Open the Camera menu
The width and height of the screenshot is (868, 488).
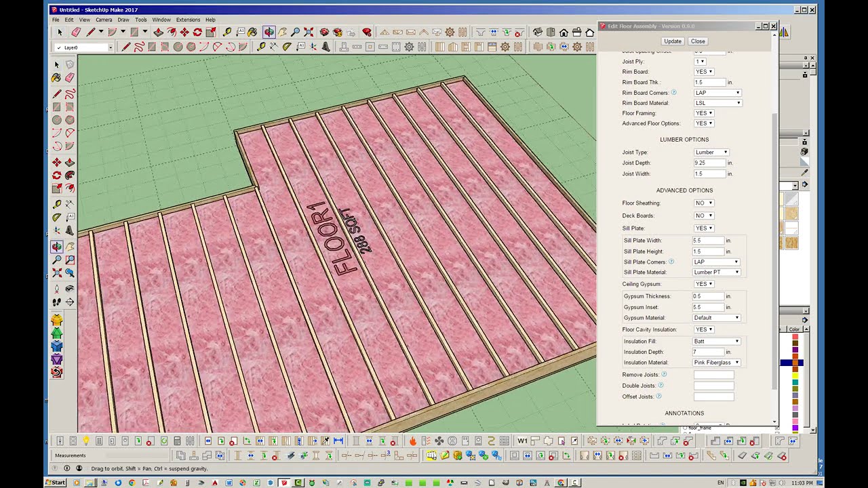point(104,20)
